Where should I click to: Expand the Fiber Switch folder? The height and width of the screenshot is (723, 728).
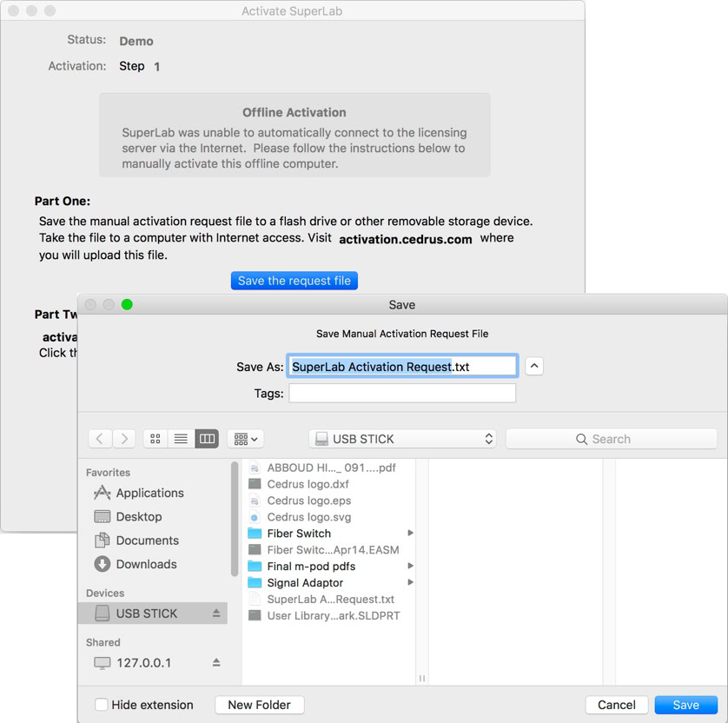pyautogui.click(x=410, y=534)
